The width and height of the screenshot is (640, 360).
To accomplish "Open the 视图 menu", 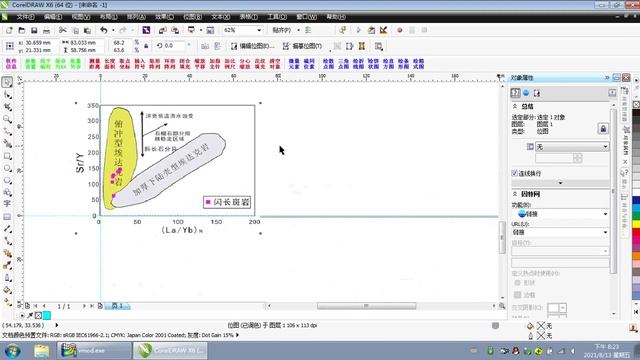I will [x=81, y=17].
